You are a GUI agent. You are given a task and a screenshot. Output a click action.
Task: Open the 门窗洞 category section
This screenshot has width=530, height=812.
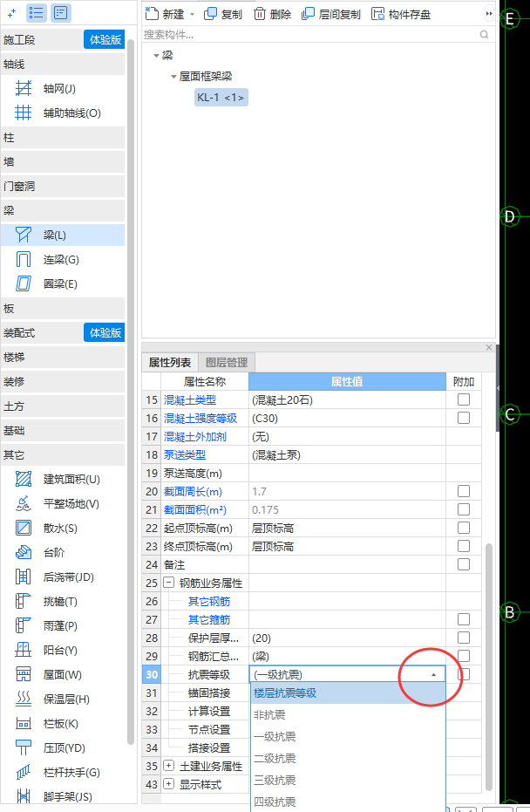tap(63, 186)
